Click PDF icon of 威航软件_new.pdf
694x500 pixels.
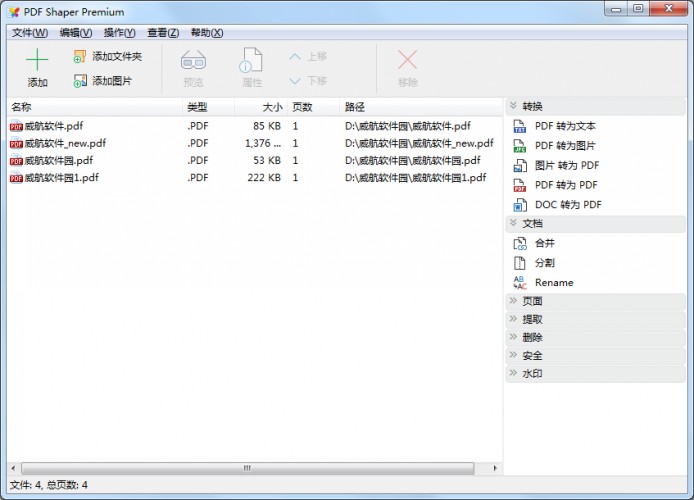tap(16, 143)
